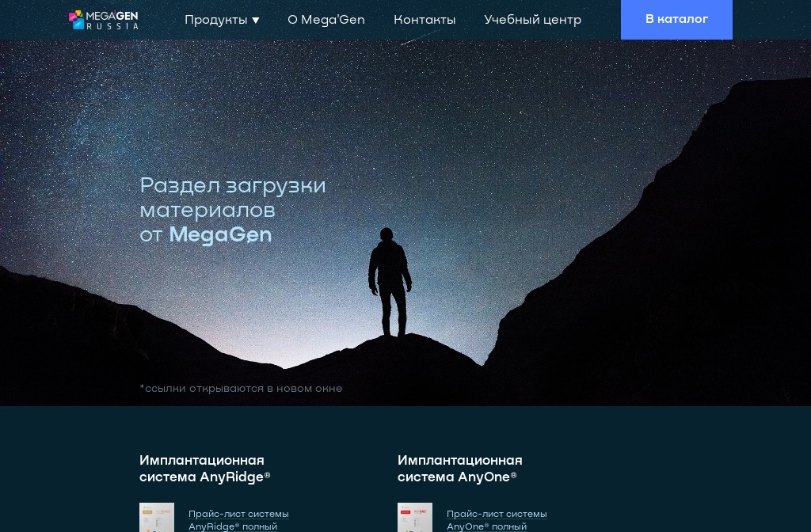The height and width of the screenshot is (532, 811).
Task: Click the Имплантационная система AnyOne heading
Action: (460, 469)
